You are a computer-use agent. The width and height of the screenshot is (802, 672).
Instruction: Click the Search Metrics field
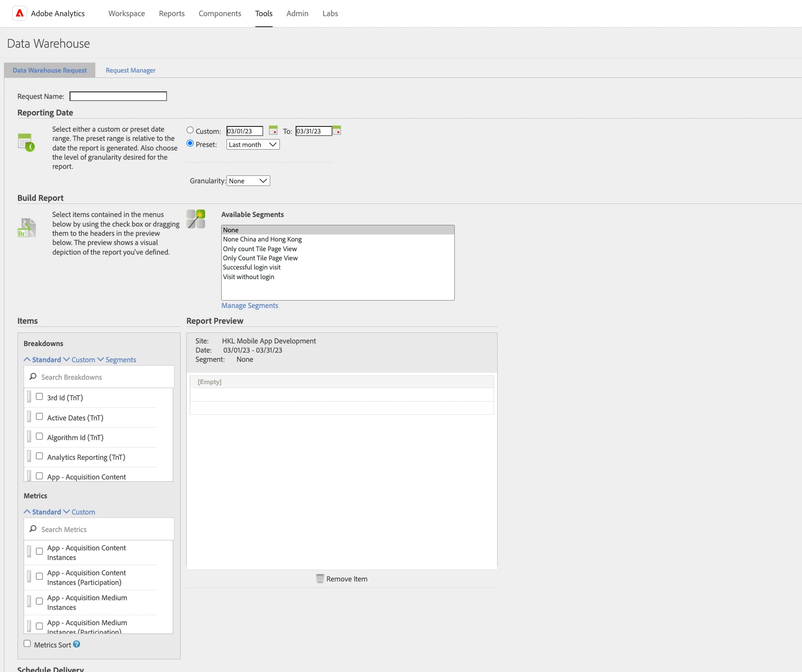point(99,529)
